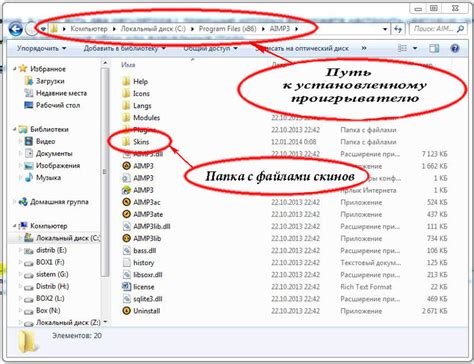Open the Упорядочить dropdown menu
474x364 pixels.
point(42,48)
